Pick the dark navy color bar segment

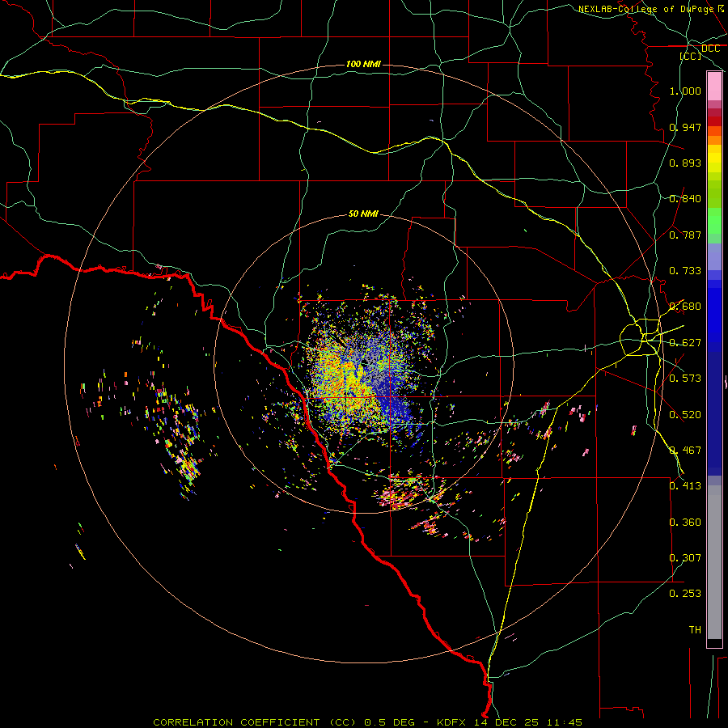(x=714, y=413)
